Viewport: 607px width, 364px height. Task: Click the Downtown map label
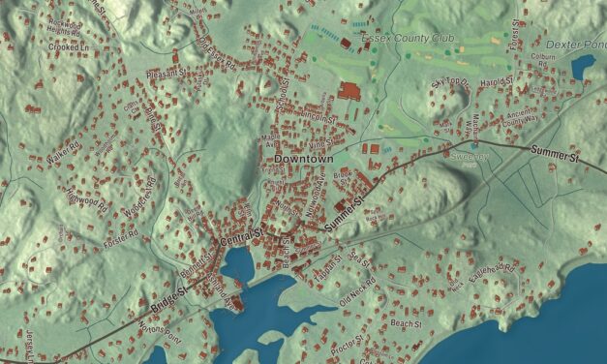coord(304,159)
